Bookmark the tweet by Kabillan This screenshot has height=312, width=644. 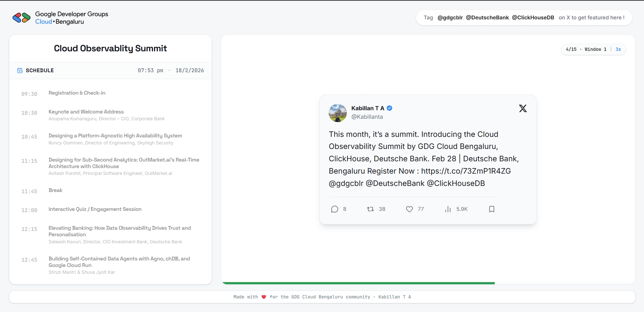click(491, 209)
